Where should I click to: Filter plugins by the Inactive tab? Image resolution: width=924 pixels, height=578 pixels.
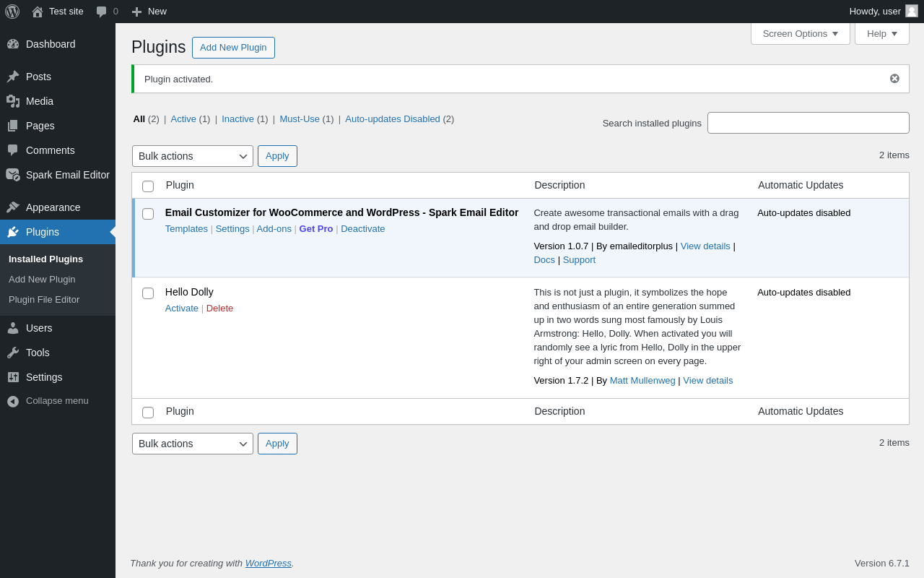[x=237, y=119]
